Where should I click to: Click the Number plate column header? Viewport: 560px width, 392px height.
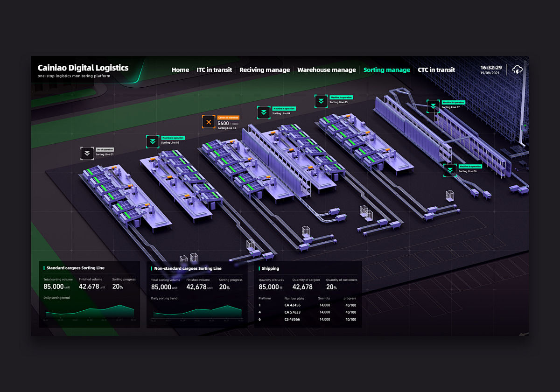click(x=294, y=298)
